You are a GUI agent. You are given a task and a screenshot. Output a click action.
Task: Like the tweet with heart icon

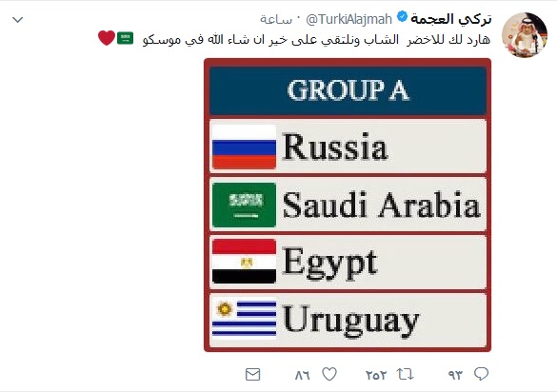[x=329, y=374]
